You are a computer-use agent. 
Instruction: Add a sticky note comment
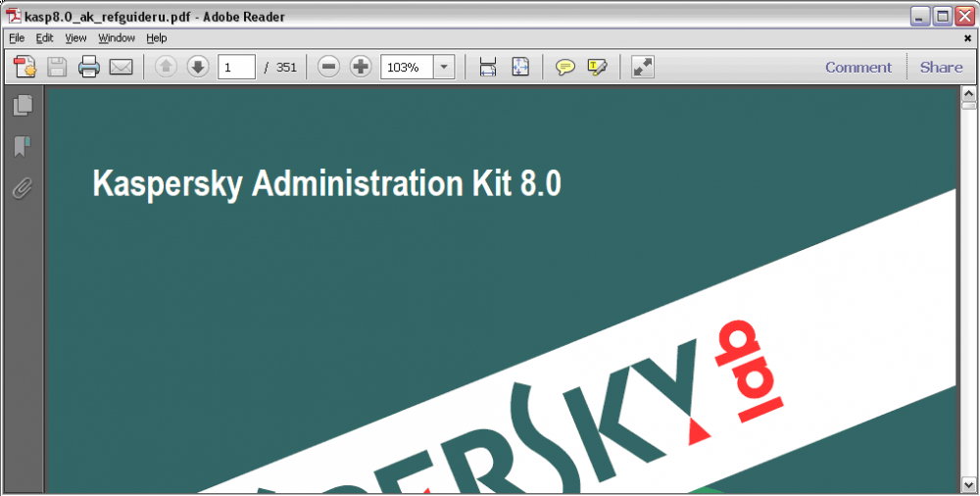click(x=565, y=67)
